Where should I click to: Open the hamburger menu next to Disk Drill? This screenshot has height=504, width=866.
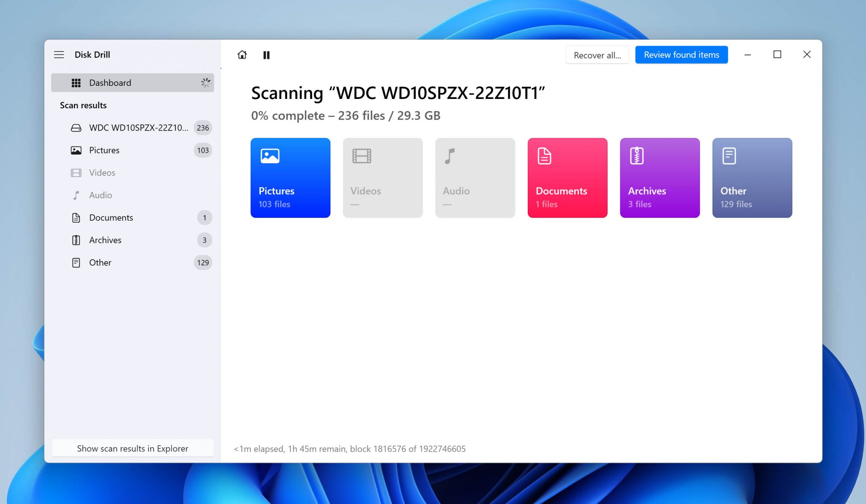coord(59,55)
